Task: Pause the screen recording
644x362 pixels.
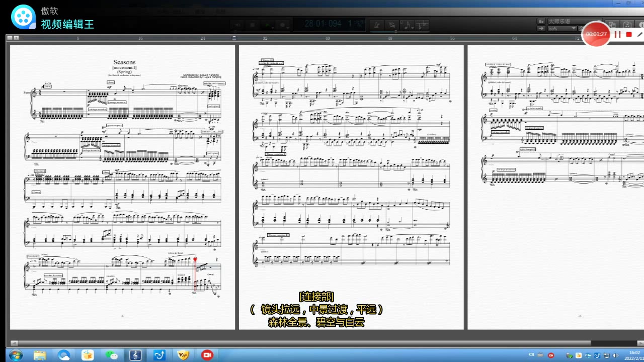Action: point(618,34)
